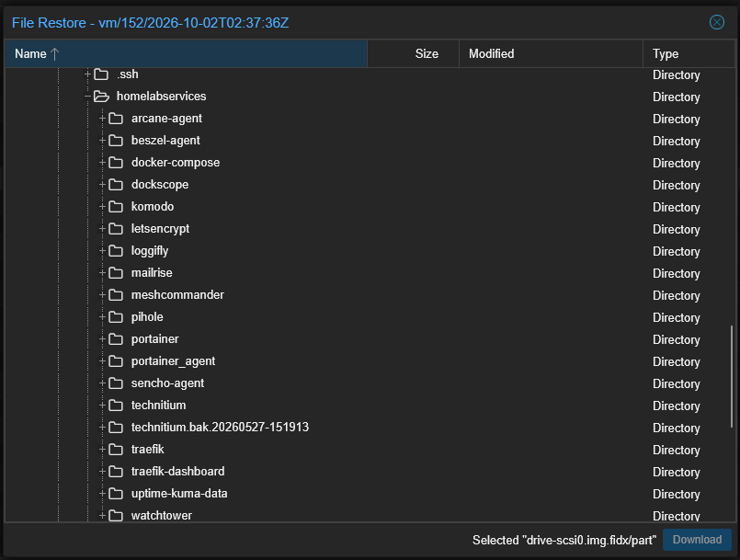Click the portainer_agent folder icon
This screenshot has height=560, width=740.
click(116, 360)
